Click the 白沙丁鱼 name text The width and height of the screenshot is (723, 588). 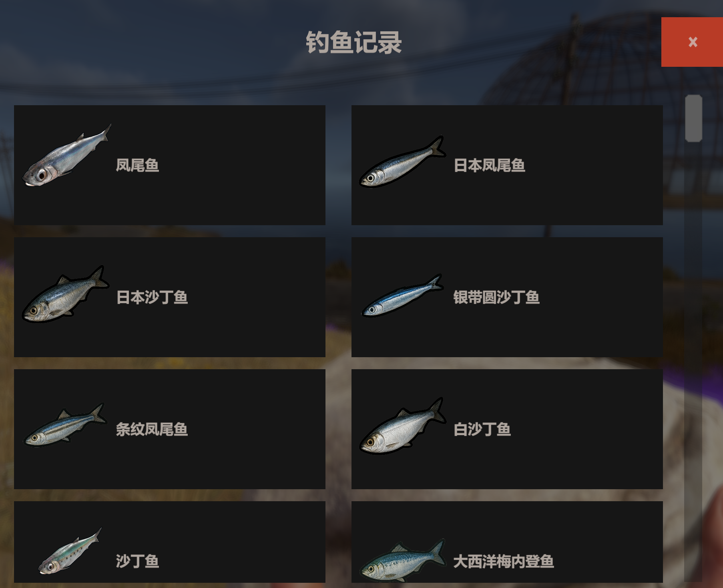(482, 429)
